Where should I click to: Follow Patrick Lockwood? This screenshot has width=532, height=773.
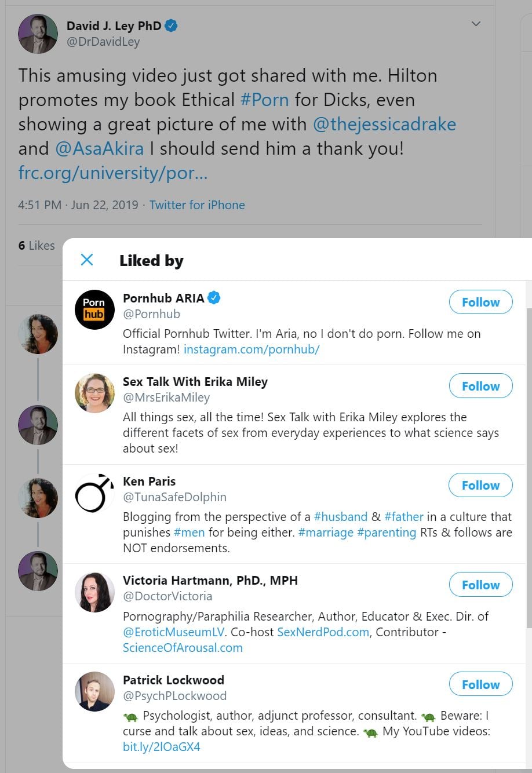[x=480, y=685]
